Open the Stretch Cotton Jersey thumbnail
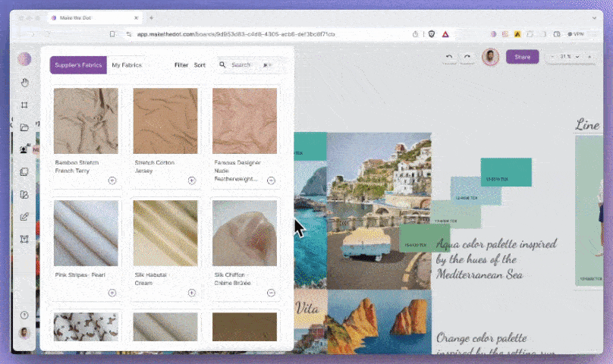Screen dimensions: 613x364 165,121
